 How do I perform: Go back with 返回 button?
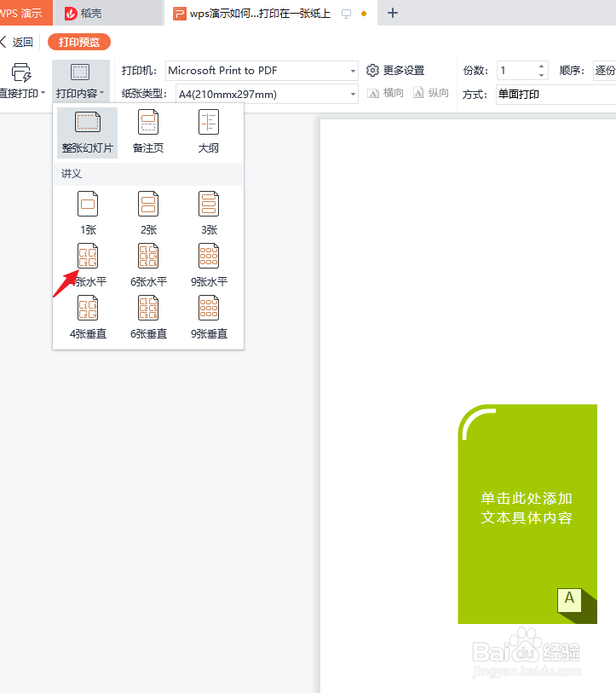coord(17,42)
